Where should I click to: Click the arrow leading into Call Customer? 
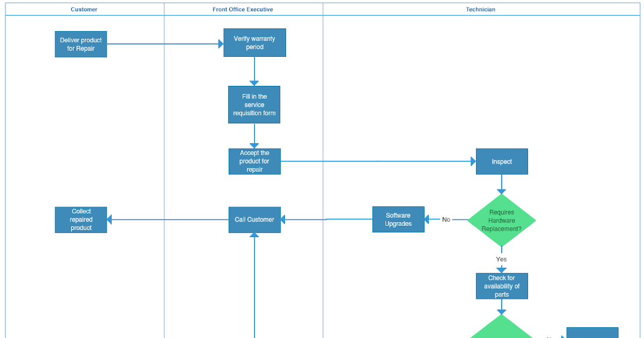coord(327,219)
